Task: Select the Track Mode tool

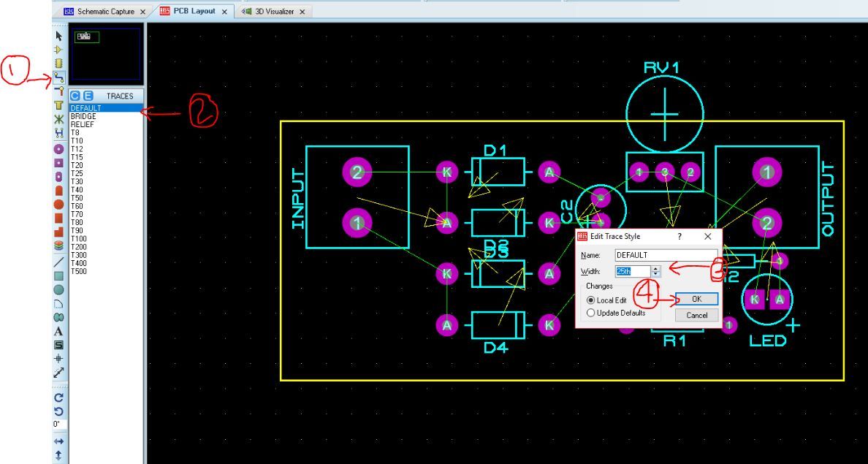Action: [x=58, y=77]
